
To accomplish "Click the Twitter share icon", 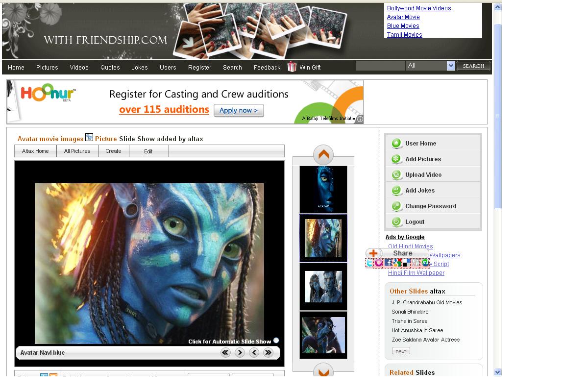I will tap(369, 263).
